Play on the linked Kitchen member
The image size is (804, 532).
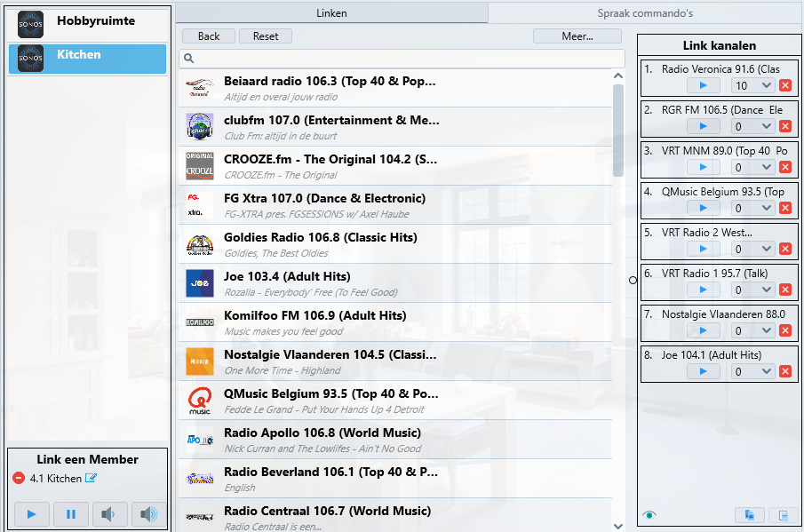[x=31, y=514]
